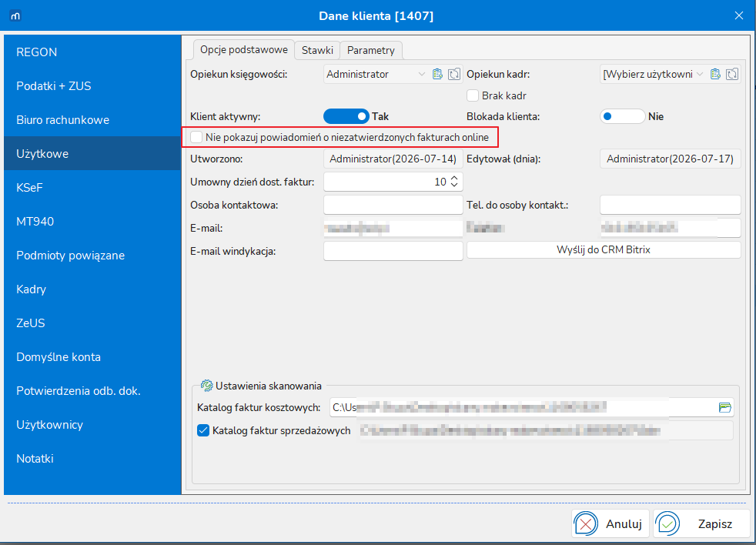
Task: Click the app logo in title bar
Action: [x=15, y=16]
